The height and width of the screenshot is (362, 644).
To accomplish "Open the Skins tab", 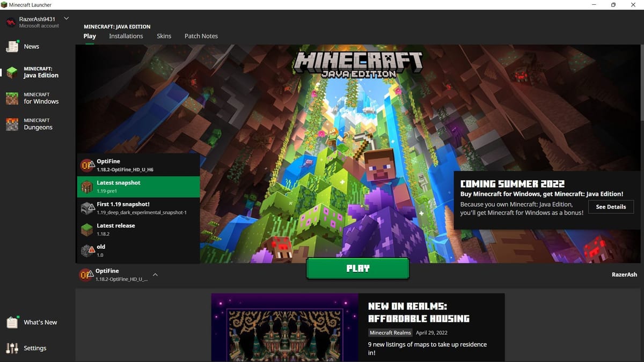I will [x=164, y=36].
